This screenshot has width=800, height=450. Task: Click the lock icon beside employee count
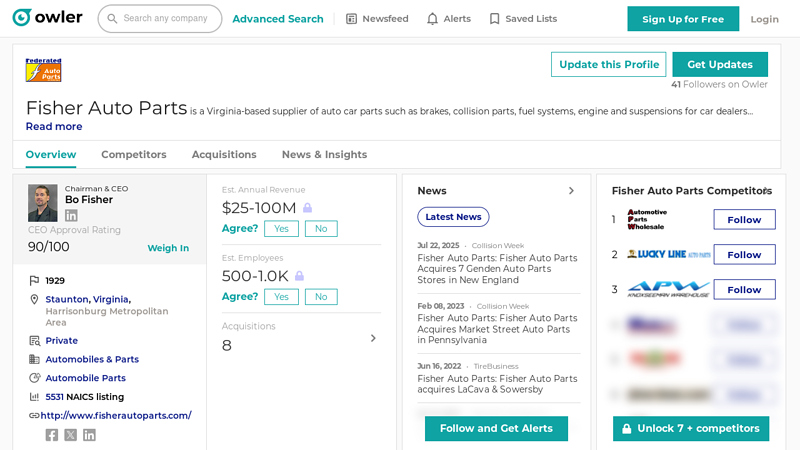point(299,276)
